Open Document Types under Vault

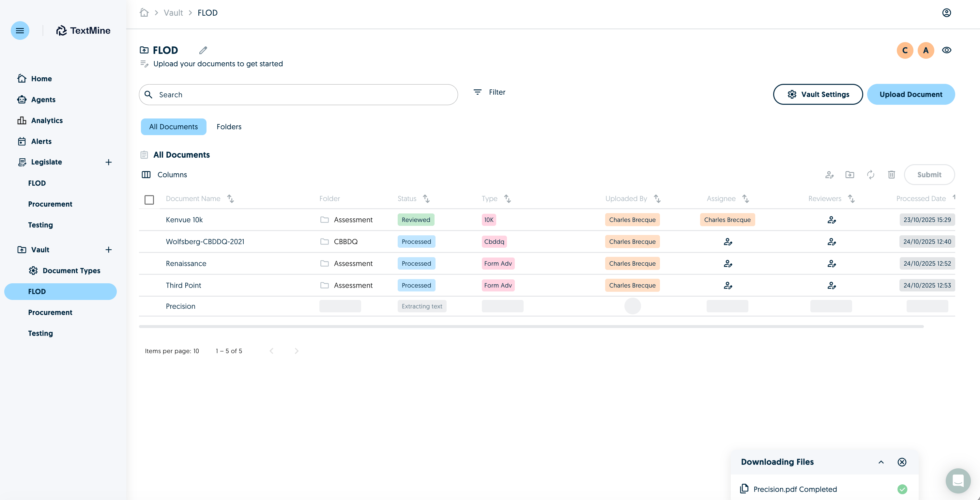65,271
